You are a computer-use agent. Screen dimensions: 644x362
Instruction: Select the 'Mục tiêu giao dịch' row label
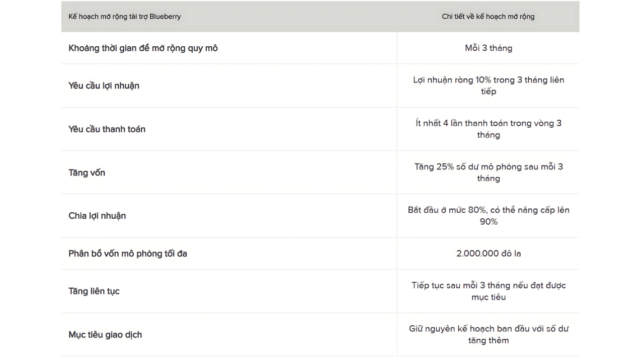coord(105,335)
